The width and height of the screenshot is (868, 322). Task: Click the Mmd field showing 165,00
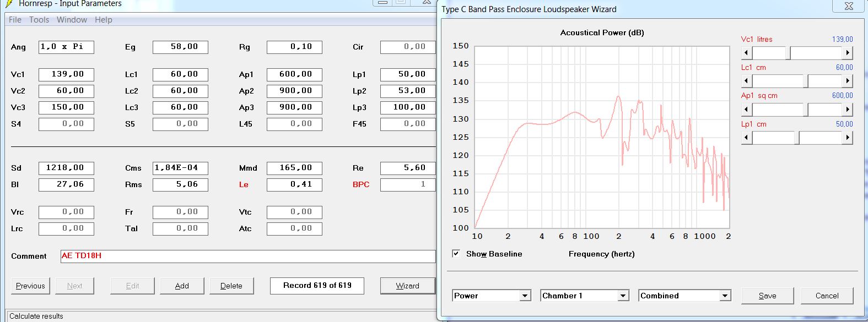(x=294, y=168)
